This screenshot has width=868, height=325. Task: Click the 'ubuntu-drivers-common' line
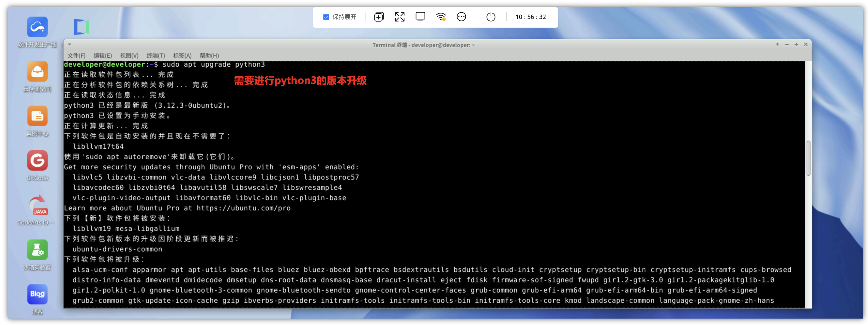[117, 249]
